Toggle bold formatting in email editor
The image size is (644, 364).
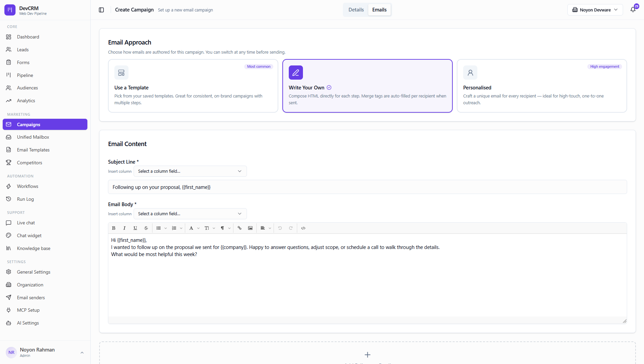click(x=114, y=228)
